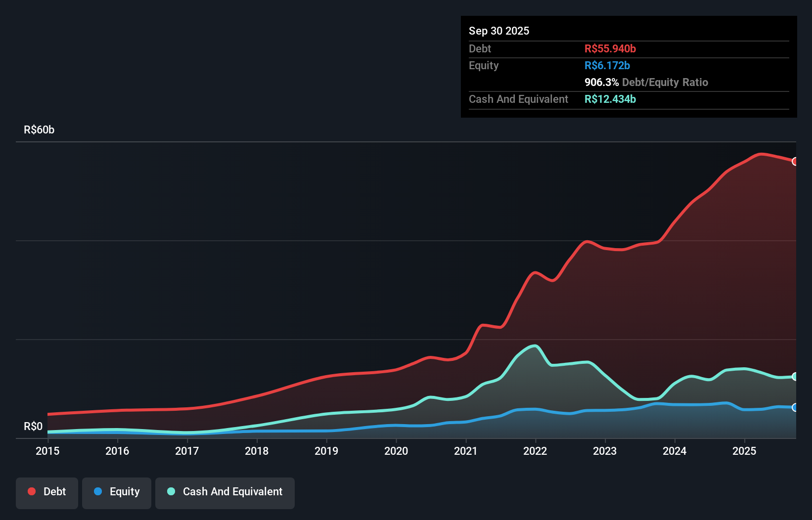Viewport: 812px width, 520px height.
Task: Click the 2020 year axis label
Action: click(396, 451)
